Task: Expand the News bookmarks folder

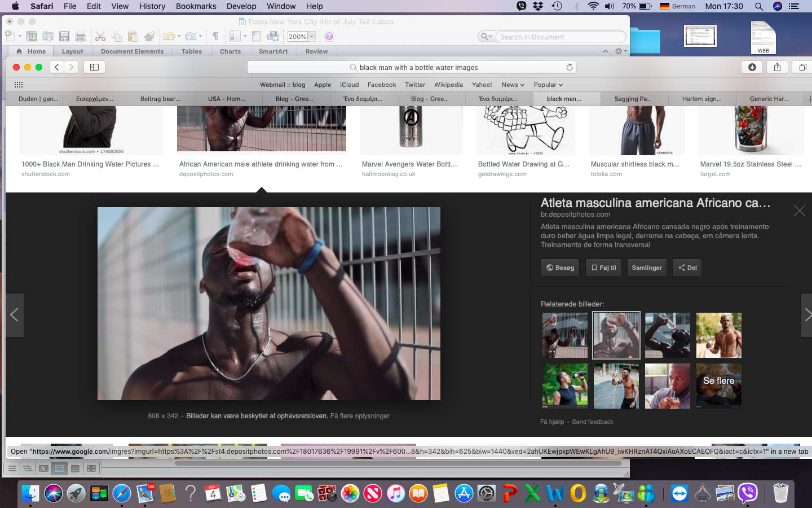Action: 513,85
